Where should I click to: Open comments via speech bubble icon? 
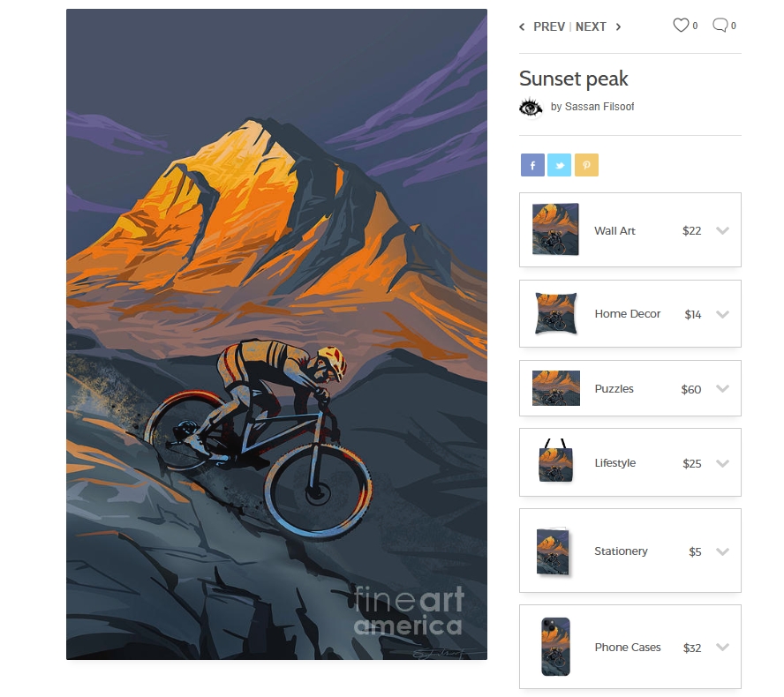coord(720,25)
